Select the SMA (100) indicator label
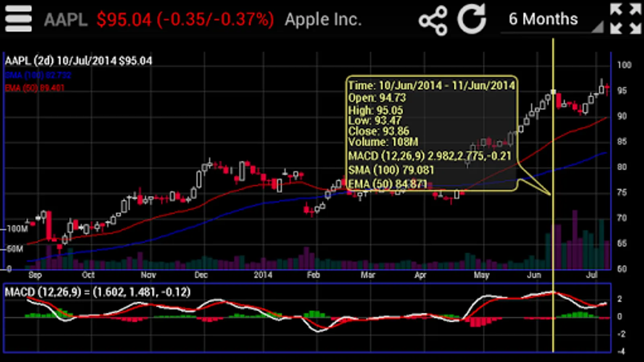Image resolution: width=644 pixels, height=362 pixels. pos(38,75)
